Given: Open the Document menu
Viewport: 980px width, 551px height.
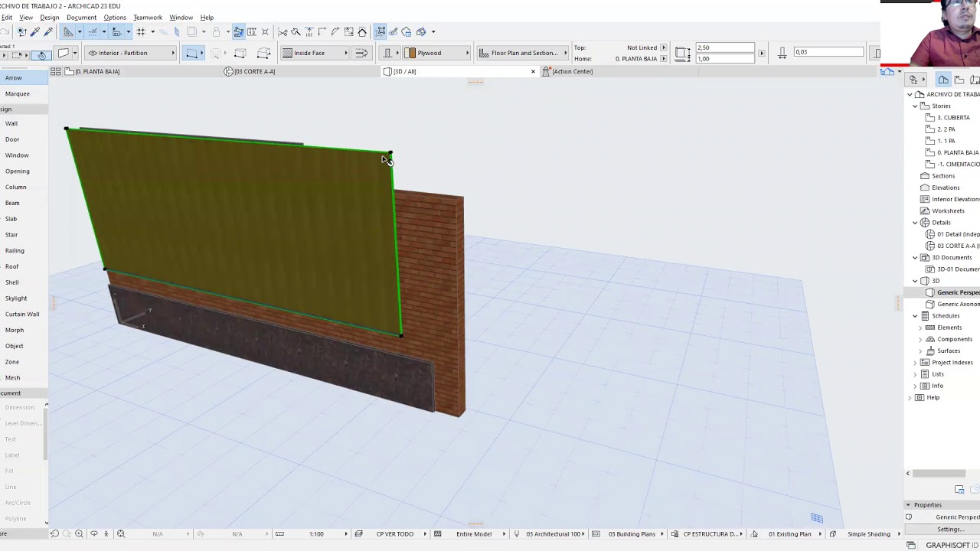Looking at the screenshot, I should coord(81,17).
